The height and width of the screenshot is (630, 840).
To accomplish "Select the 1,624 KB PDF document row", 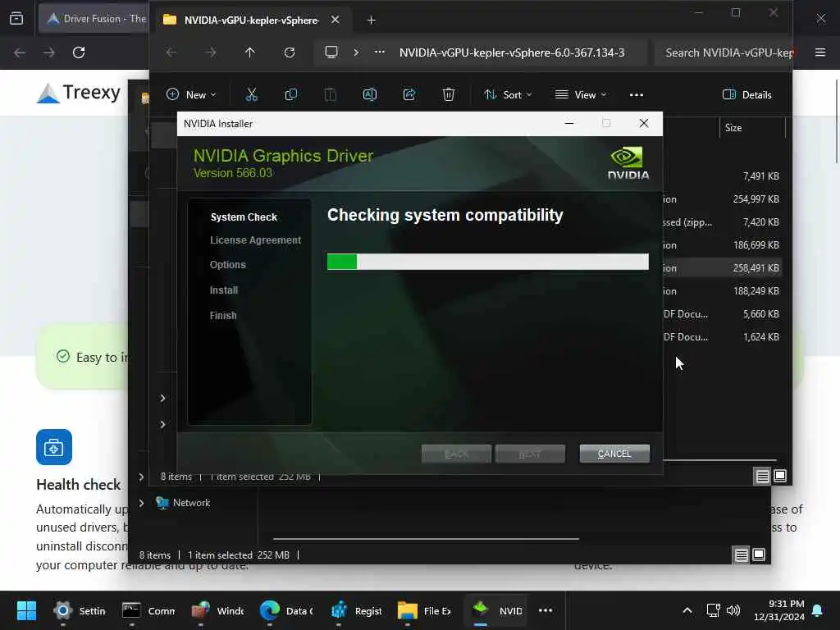I will 722,337.
